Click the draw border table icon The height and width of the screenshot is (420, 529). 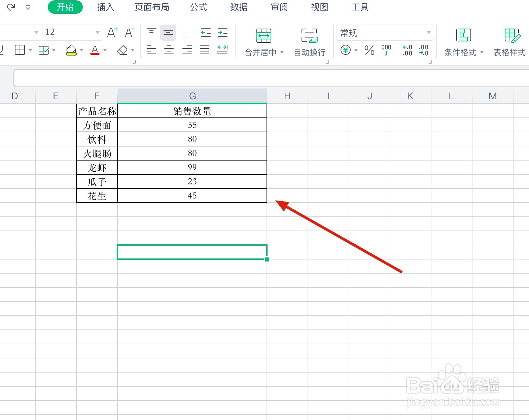tap(44, 50)
